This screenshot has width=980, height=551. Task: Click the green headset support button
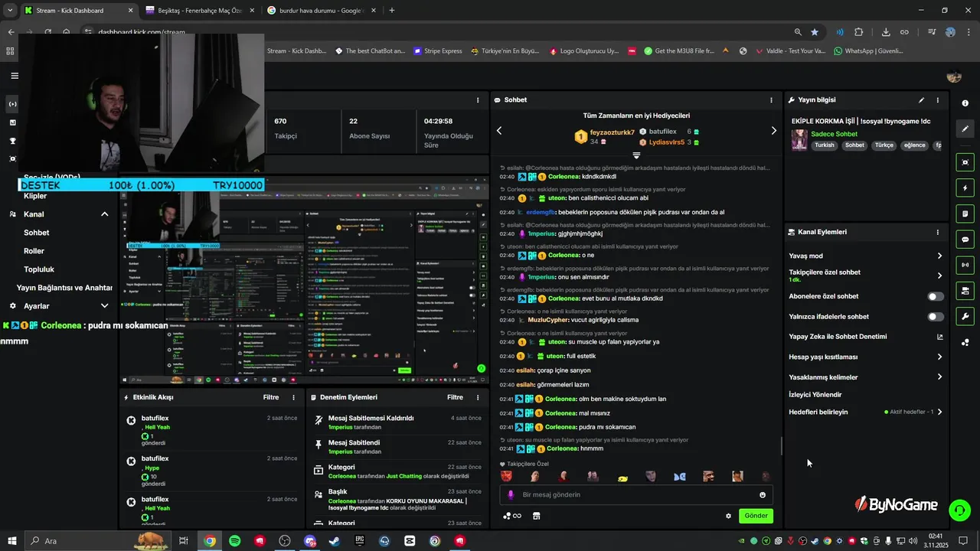click(x=959, y=510)
